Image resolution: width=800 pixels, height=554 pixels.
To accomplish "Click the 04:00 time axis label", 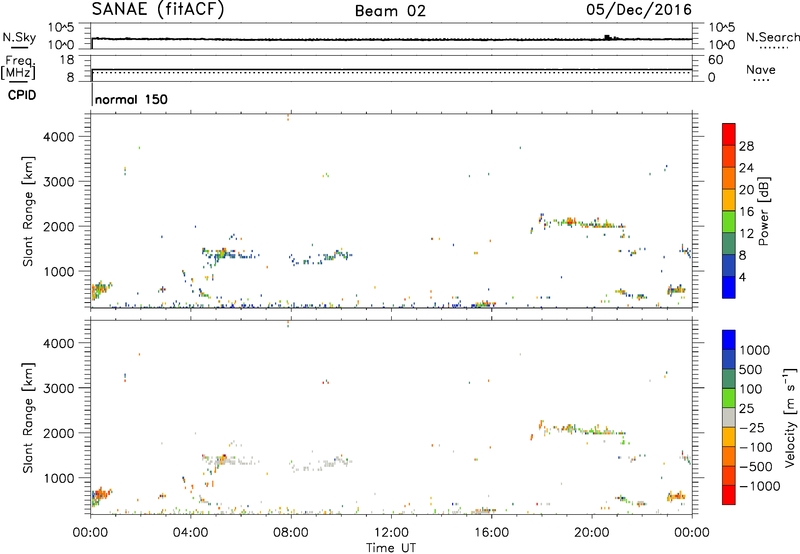I will point(190,533).
